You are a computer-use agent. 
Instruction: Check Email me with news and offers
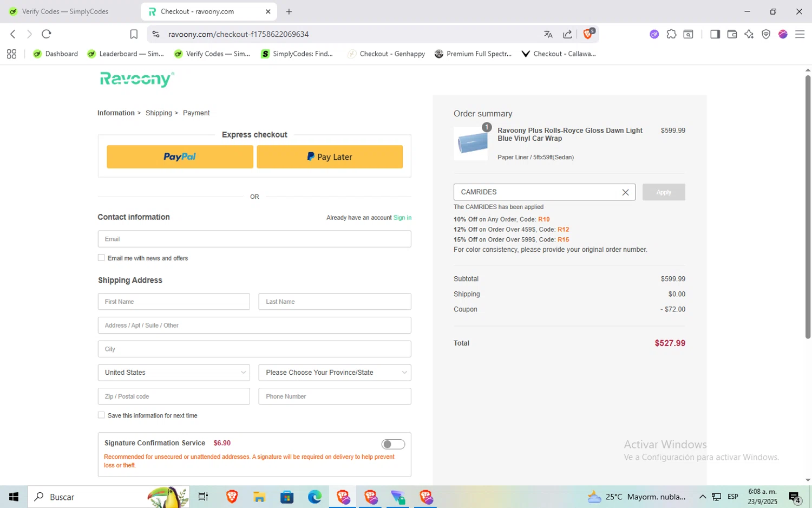pyautogui.click(x=101, y=258)
